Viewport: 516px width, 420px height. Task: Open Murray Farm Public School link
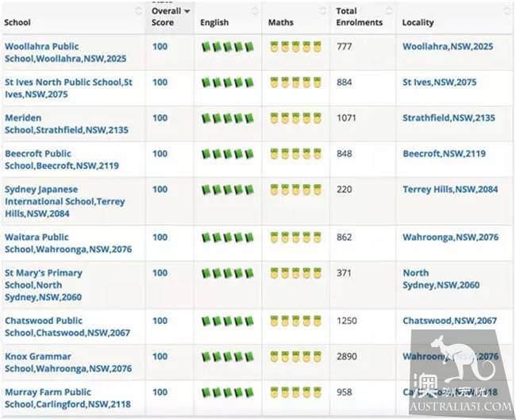coord(67,398)
